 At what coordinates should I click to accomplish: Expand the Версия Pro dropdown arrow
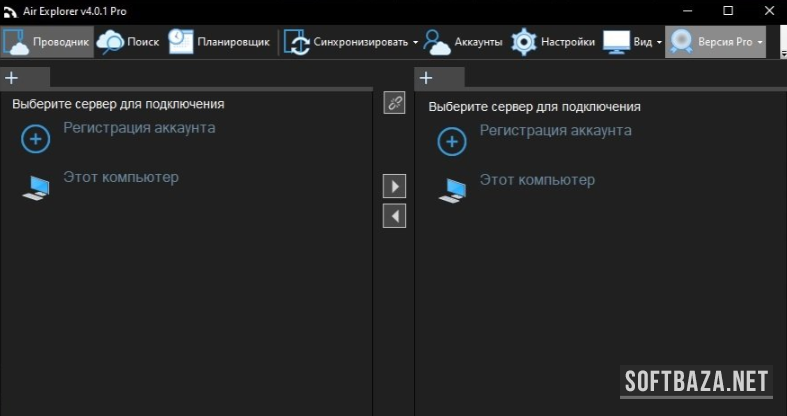click(x=760, y=42)
